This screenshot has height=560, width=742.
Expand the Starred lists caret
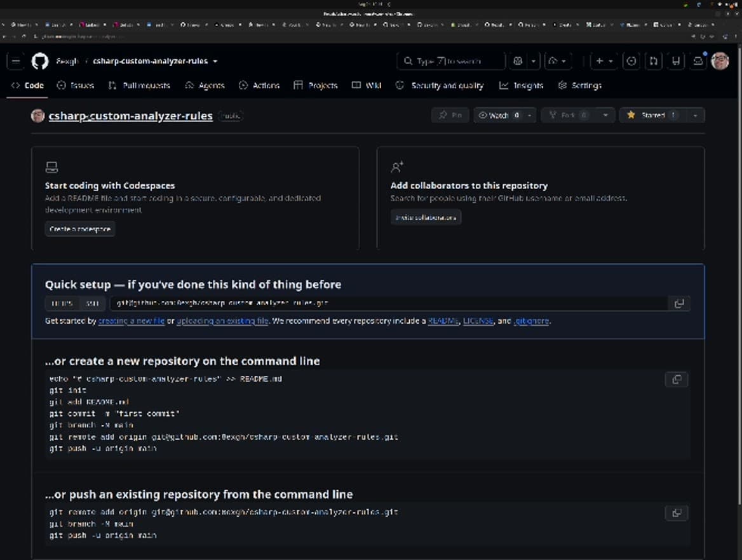pyautogui.click(x=695, y=116)
